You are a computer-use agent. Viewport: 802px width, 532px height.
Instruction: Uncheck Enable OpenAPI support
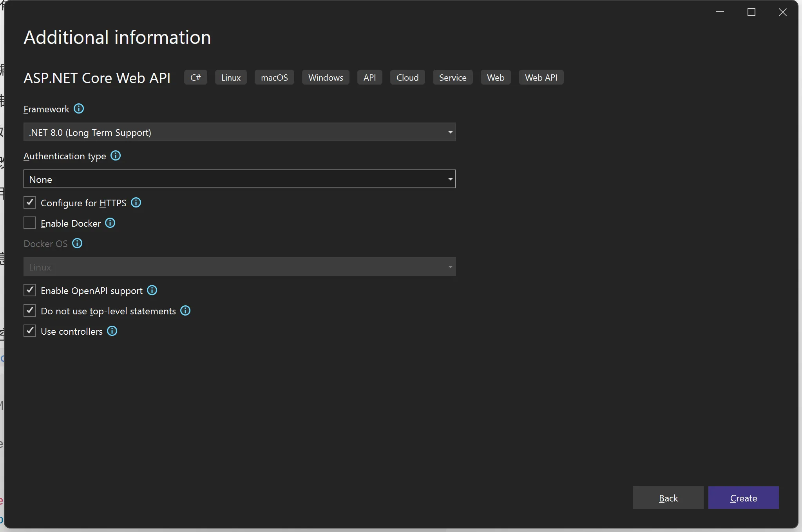[x=30, y=290]
